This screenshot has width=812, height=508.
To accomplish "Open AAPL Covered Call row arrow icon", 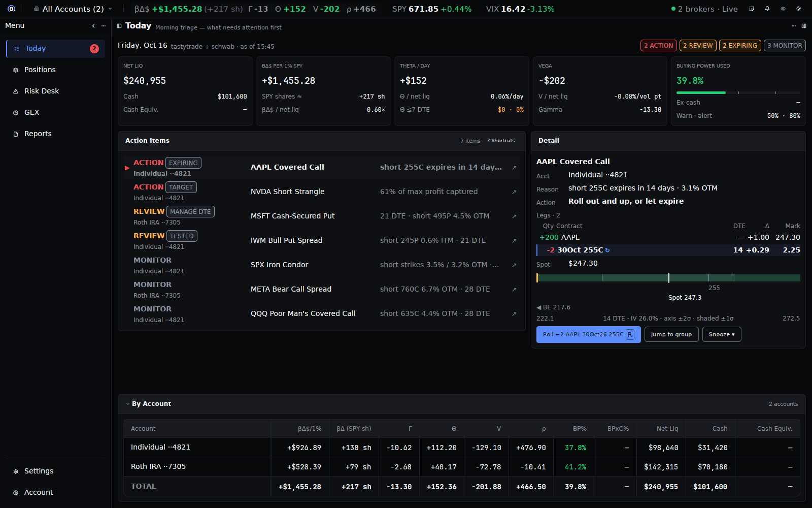I will [514, 168].
